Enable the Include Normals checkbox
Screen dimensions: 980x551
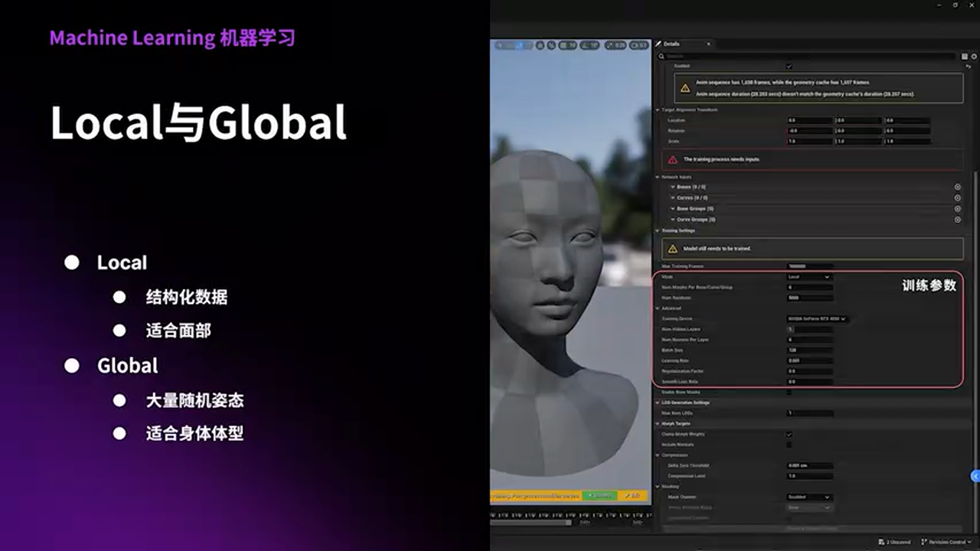789,445
